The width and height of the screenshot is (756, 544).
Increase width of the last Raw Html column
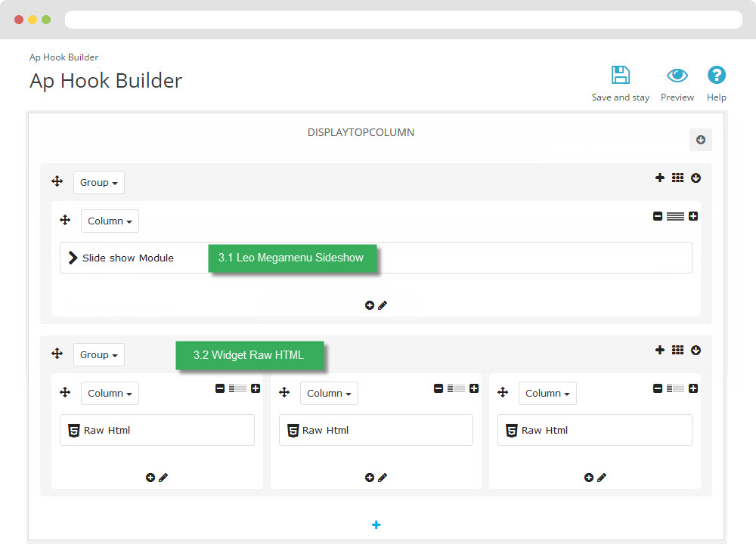click(x=693, y=388)
